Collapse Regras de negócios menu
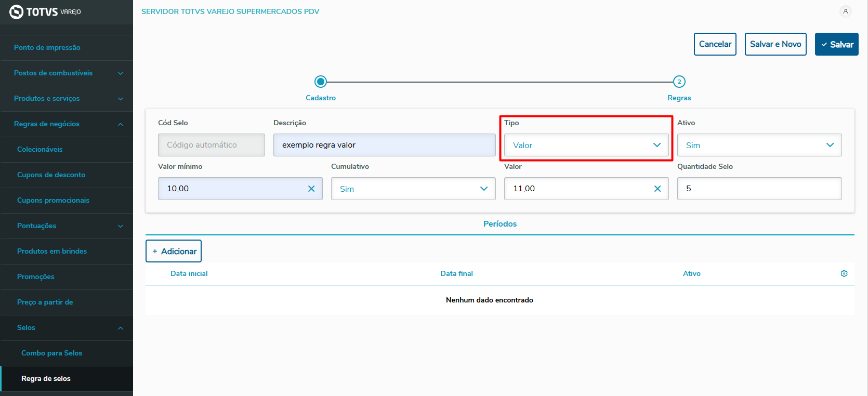This screenshot has height=396, width=868. point(67,124)
